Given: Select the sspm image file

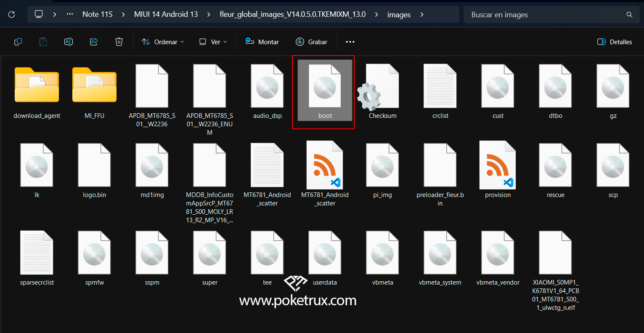Looking at the screenshot, I should [152, 259].
